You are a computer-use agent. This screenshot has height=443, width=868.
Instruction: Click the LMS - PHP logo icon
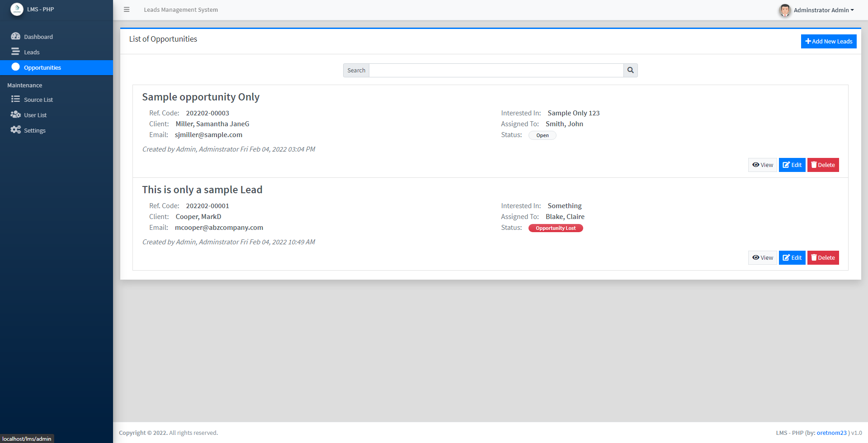pos(17,9)
